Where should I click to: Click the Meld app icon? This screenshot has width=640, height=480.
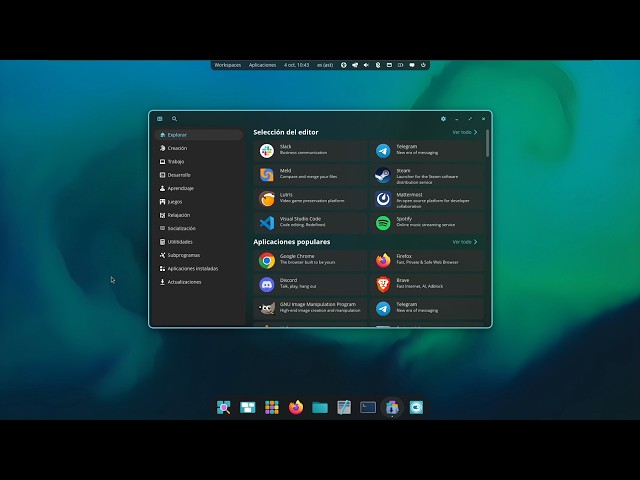pos(267,175)
